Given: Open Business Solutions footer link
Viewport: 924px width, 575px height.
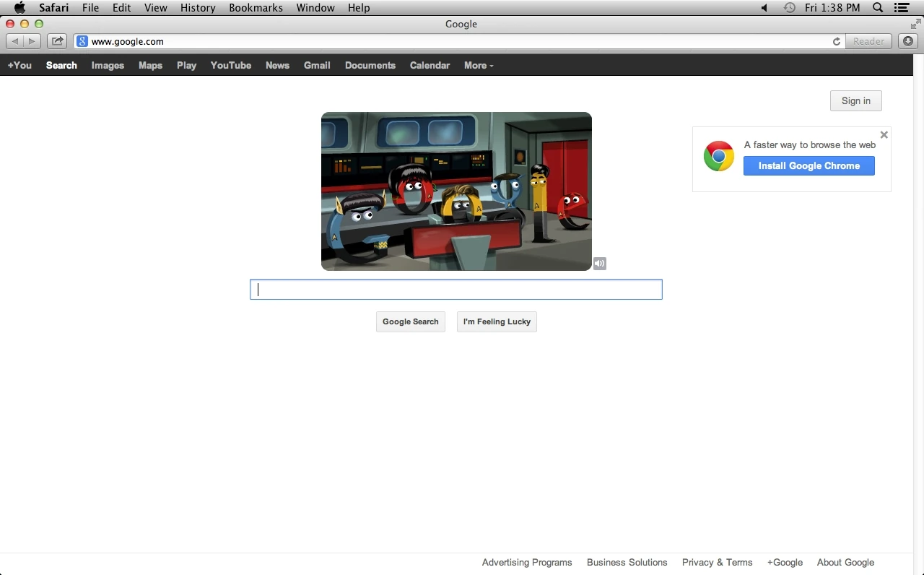Looking at the screenshot, I should point(627,563).
